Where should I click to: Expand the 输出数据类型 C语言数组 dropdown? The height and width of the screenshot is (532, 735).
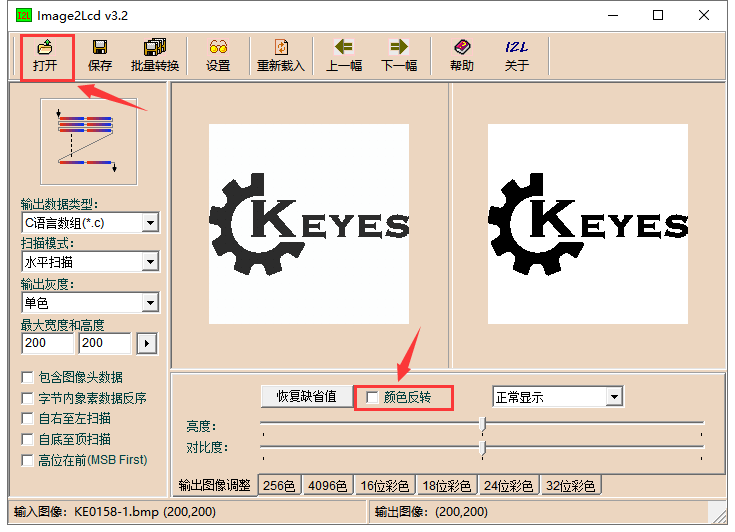(x=150, y=223)
